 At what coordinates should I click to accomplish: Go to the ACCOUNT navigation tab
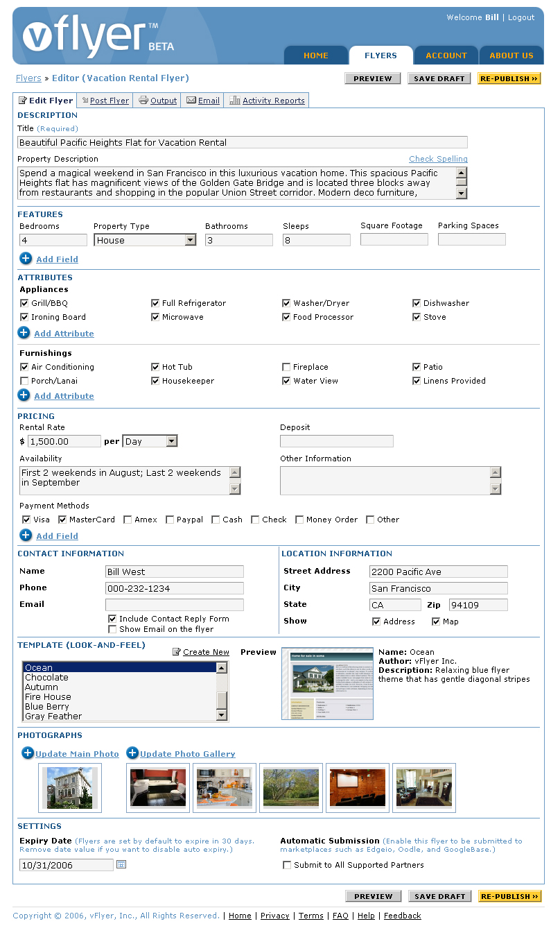pos(446,55)
